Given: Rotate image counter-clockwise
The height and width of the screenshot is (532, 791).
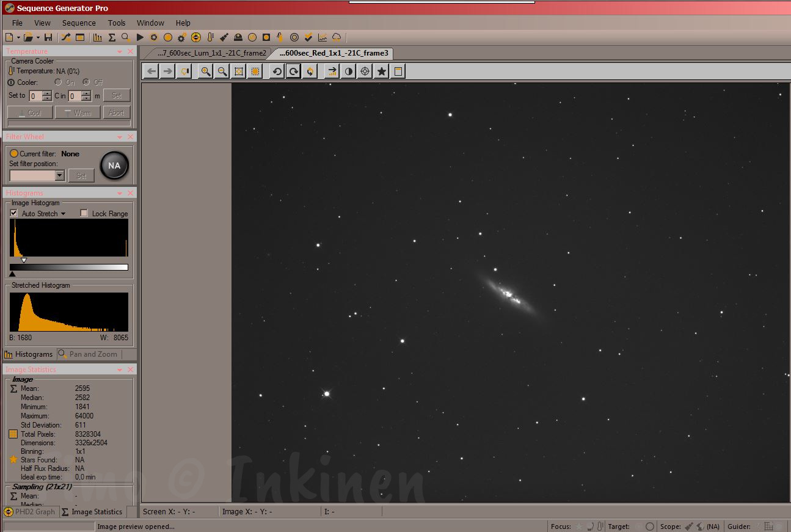Looking at the screenshot, I should tap(277, 71).
